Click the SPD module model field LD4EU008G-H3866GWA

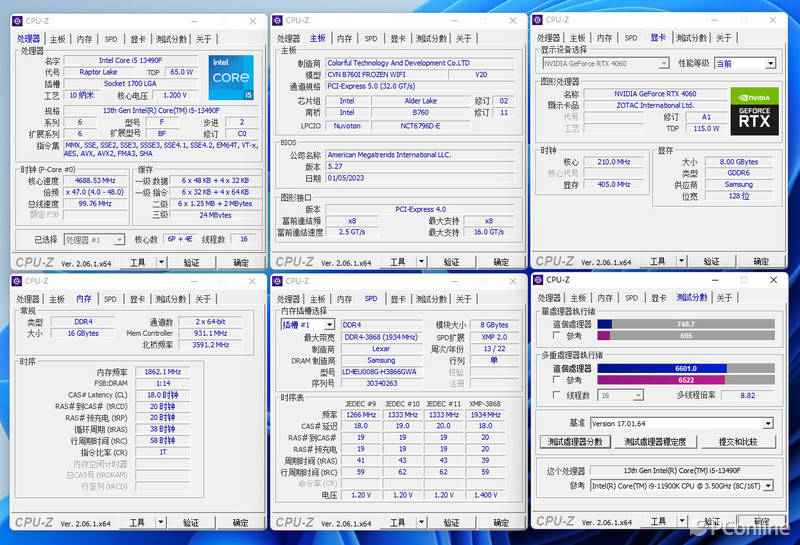coord(380,372)
